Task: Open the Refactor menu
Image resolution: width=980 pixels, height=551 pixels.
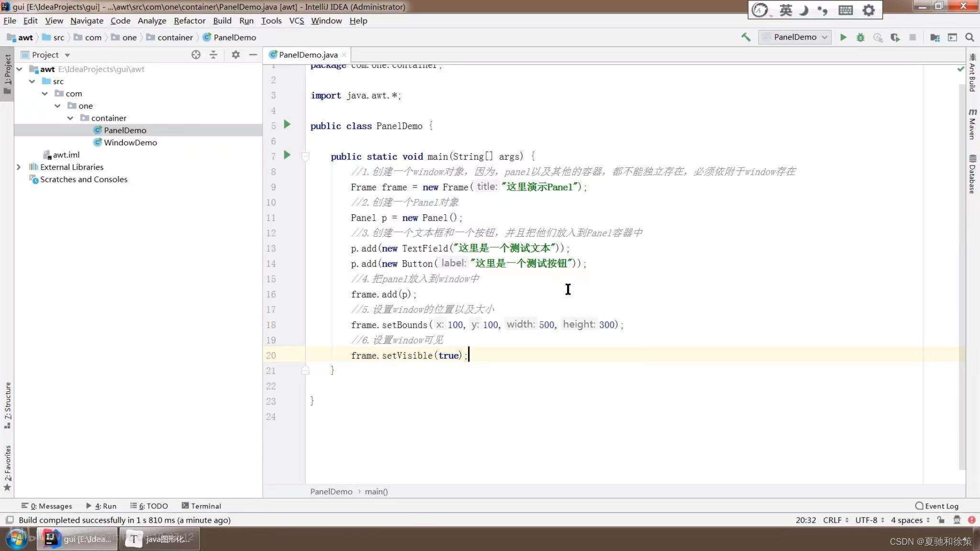Action: click(x=189, y=21)
